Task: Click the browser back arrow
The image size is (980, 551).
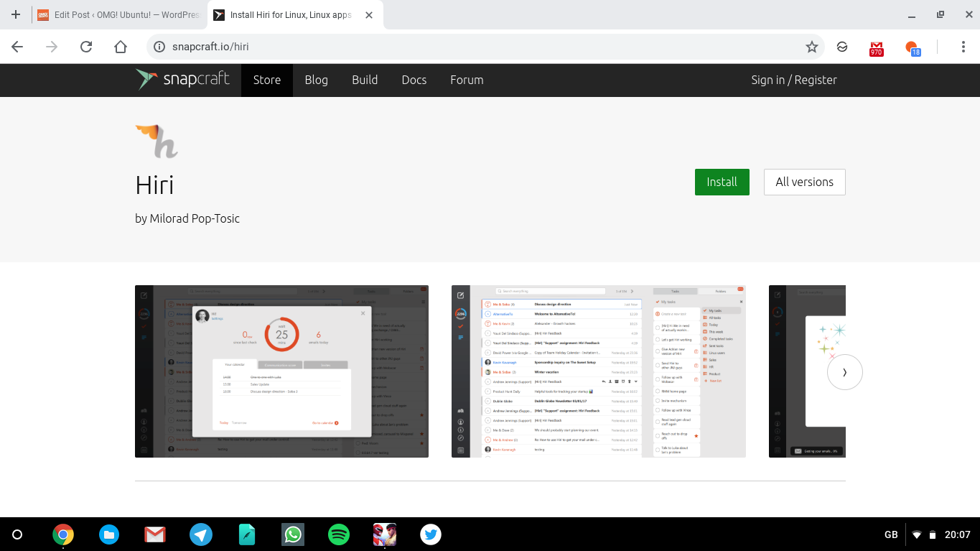Action: (17, 47)
